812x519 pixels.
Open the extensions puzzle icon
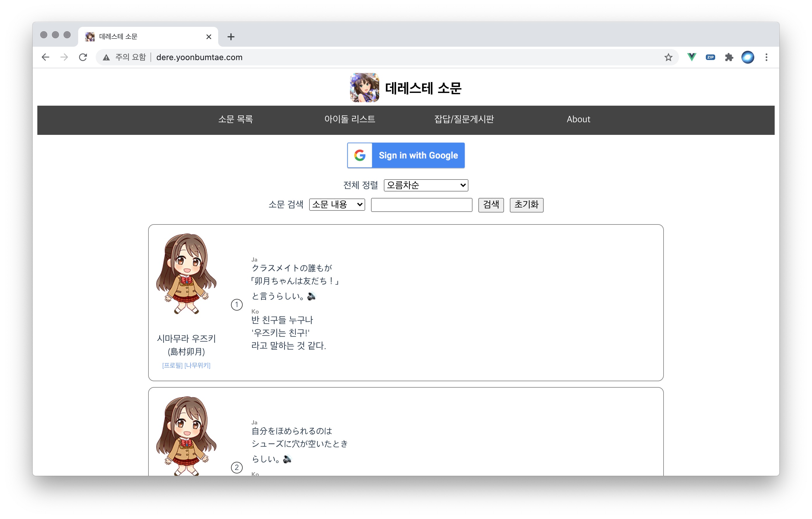point(729,58)
